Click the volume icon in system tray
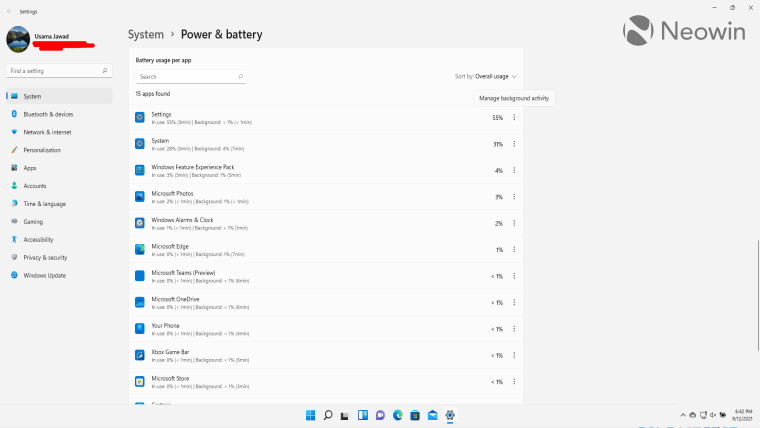The height and width of the screenshot is (428, 760). (x=713, y=415)
